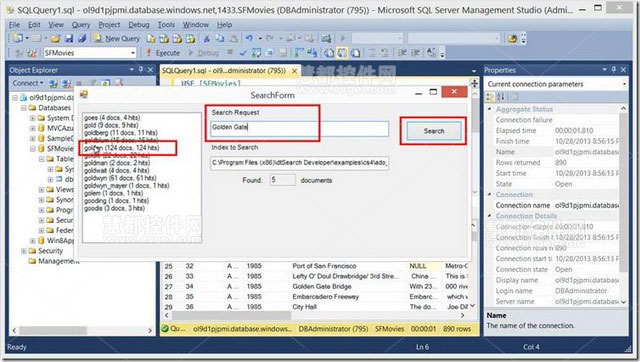640x362 pixels.
Task: Open the Window menu
Action: (x=196, y=24)
